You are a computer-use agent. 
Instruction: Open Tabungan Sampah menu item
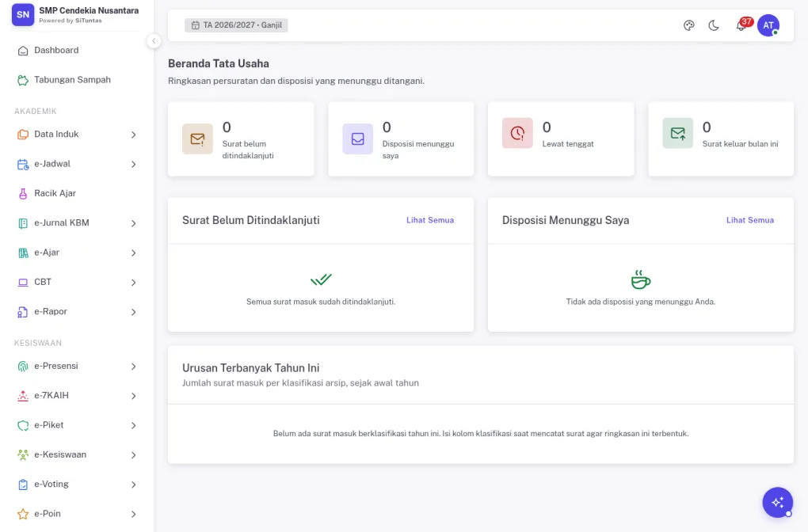pyautogui.click(x=77, y=80)
